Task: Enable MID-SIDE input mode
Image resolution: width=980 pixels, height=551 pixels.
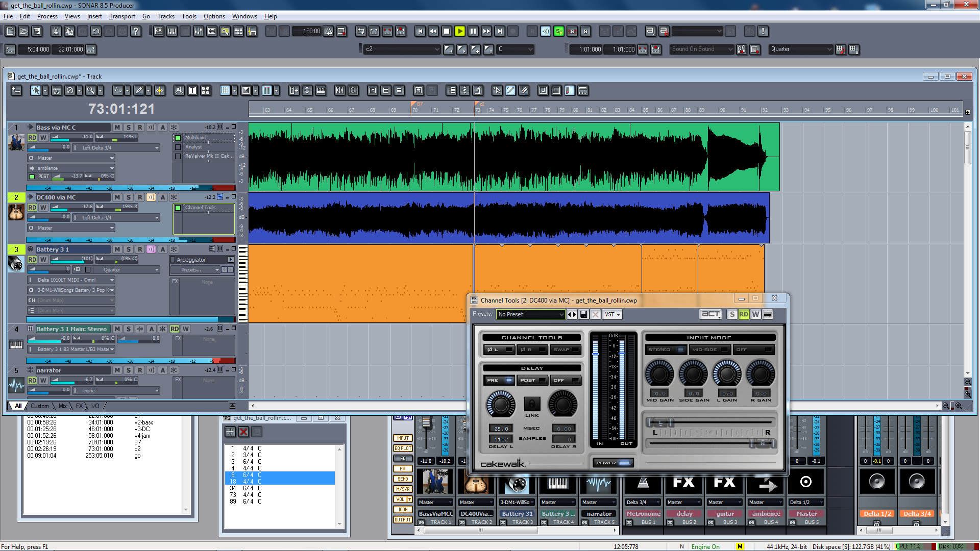Action: (709, 349)
